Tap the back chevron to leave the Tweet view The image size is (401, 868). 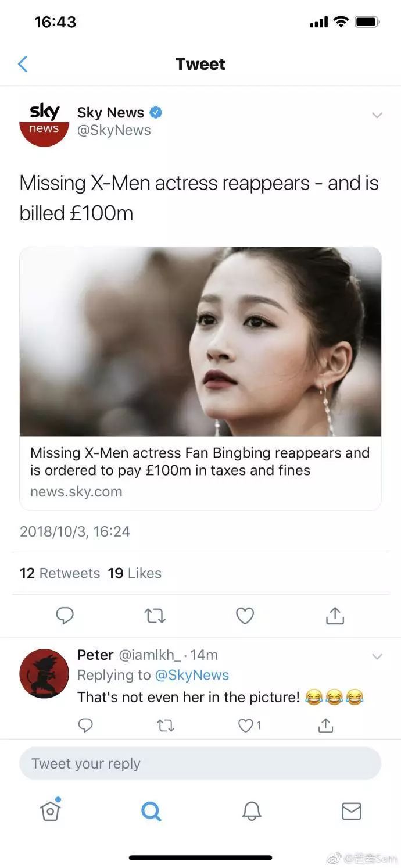[x=23, y=64]
